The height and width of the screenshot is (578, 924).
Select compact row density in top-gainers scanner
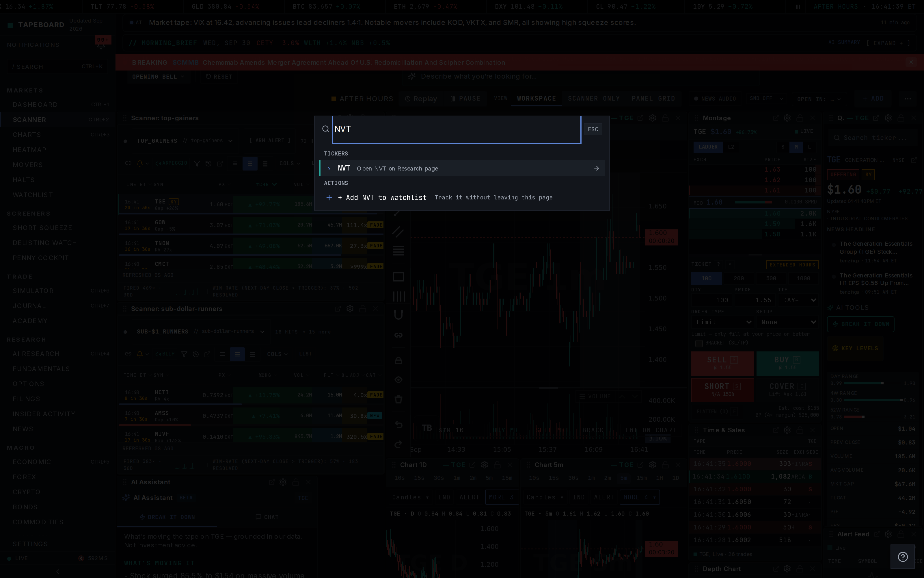click(x=235, y=164)
